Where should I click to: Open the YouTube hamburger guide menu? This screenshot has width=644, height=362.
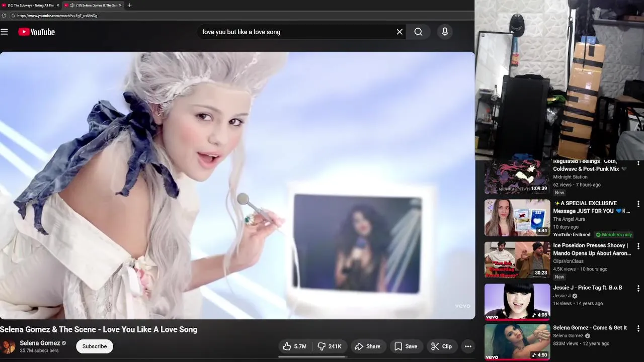(x=5, y=32)
